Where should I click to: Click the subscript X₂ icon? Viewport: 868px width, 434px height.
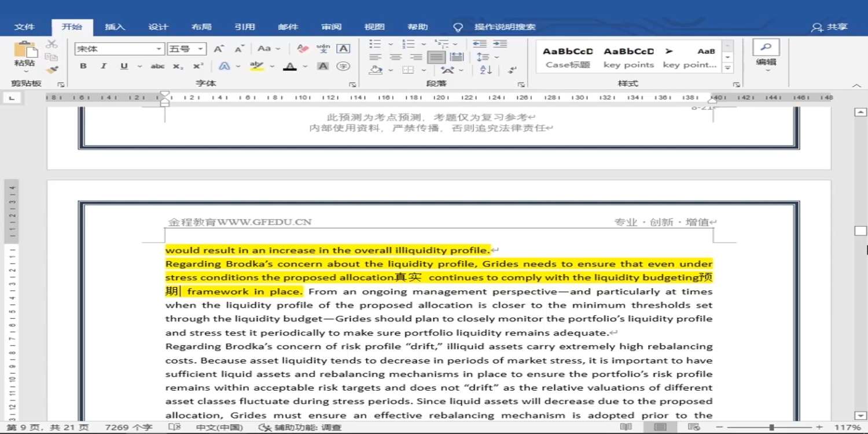[x=178, y=67]
